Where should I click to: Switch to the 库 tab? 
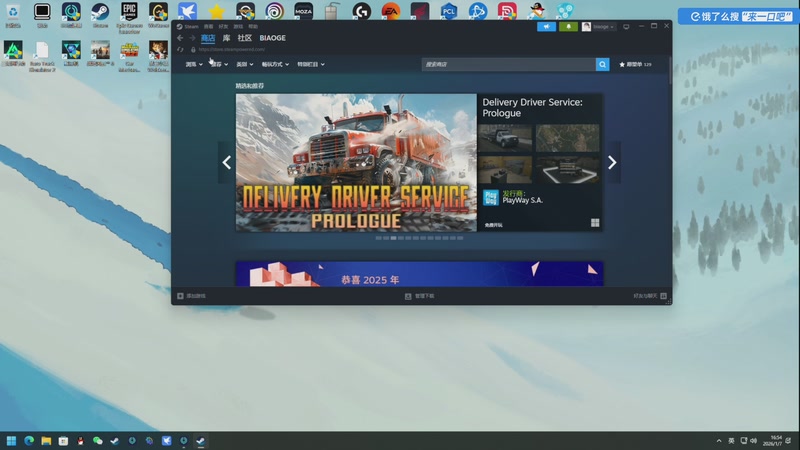tap(226, 38)
